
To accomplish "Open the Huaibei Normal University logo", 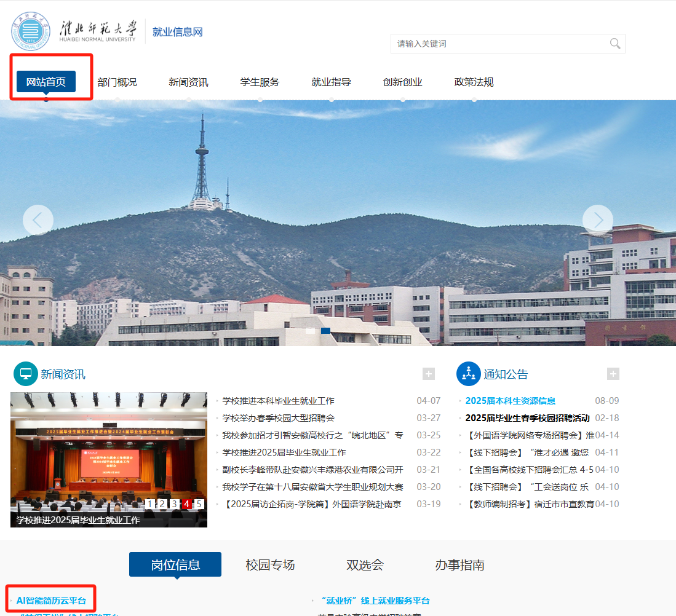I will [x=30, y=31].
